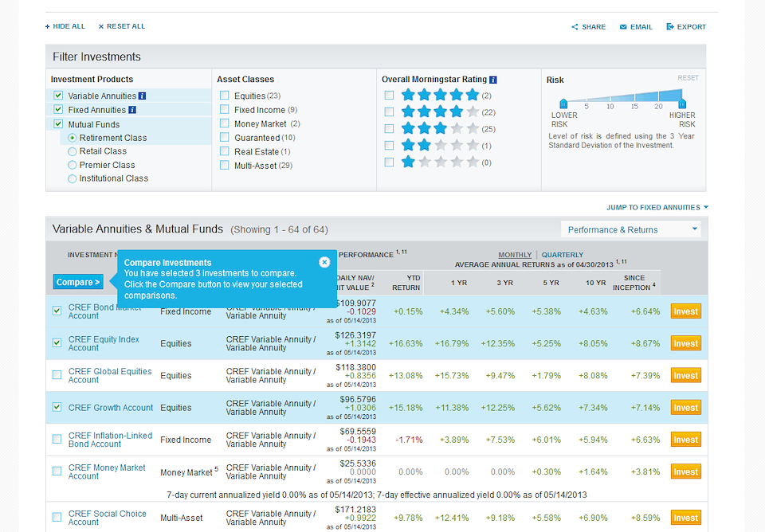Uncheck Mutual Funds filter
The image size is (765, 532).
(58, 124)
